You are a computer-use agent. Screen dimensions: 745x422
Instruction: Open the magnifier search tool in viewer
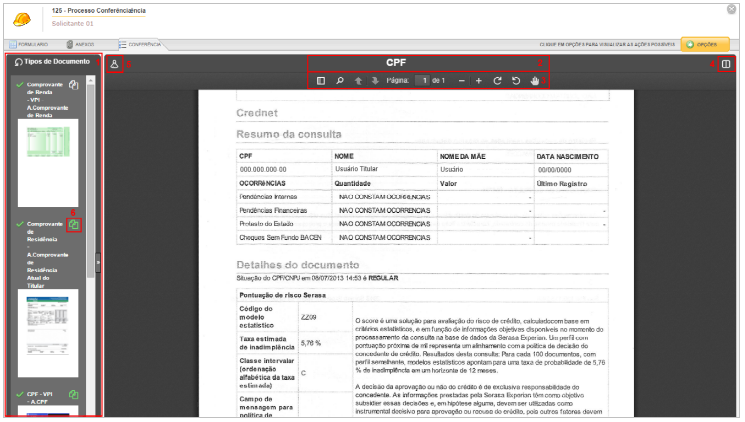(340, 81)
